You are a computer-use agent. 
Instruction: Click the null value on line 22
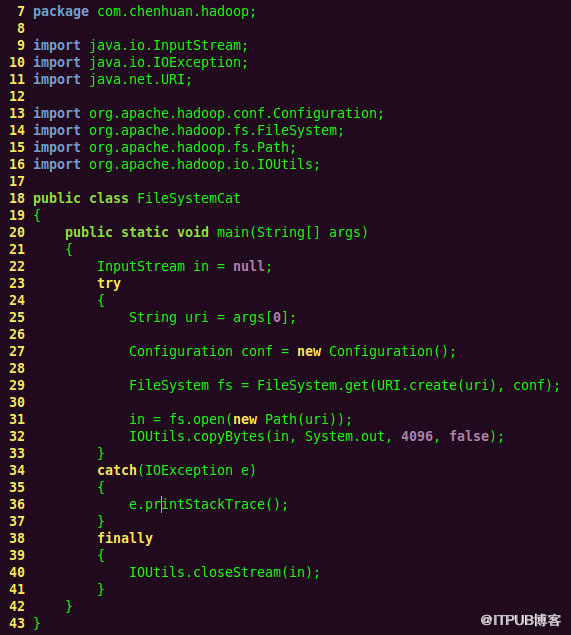pos(249,266)
